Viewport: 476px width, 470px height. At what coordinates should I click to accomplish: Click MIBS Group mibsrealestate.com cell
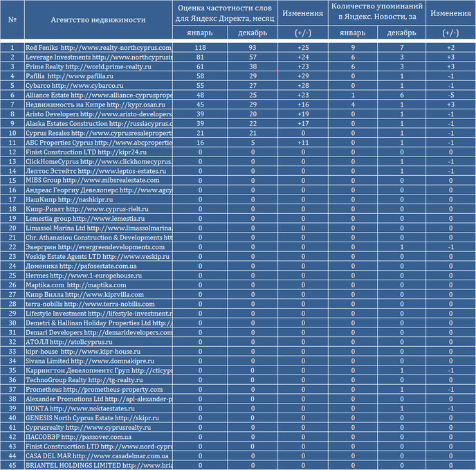coord(98,180)
